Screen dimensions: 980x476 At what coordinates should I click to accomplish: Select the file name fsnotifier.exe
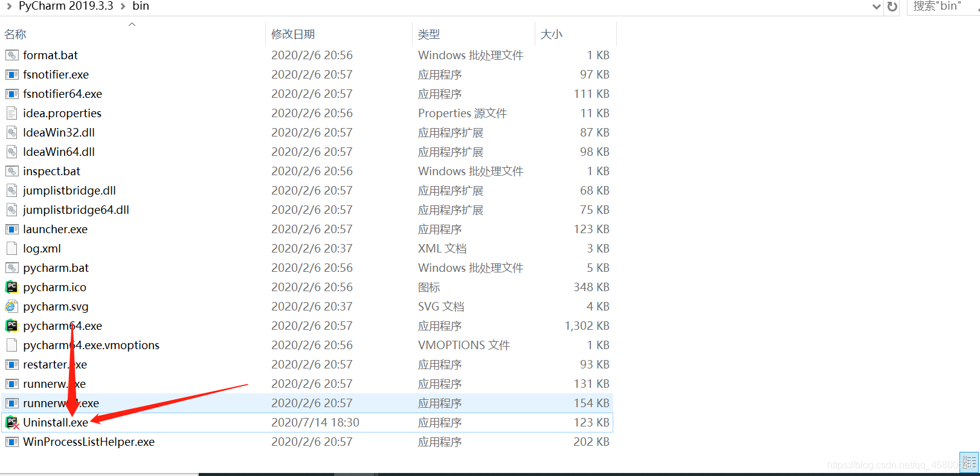[x=56, y=74]
